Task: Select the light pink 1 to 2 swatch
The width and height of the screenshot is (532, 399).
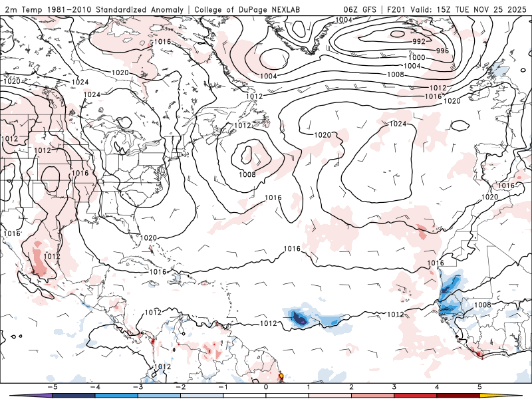Action: [330, 396]
